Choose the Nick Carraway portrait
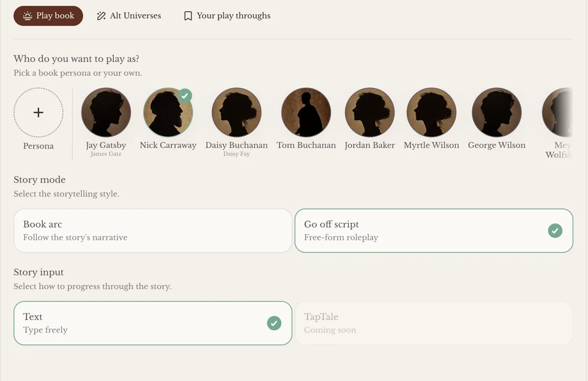 [x=168, y=113]
